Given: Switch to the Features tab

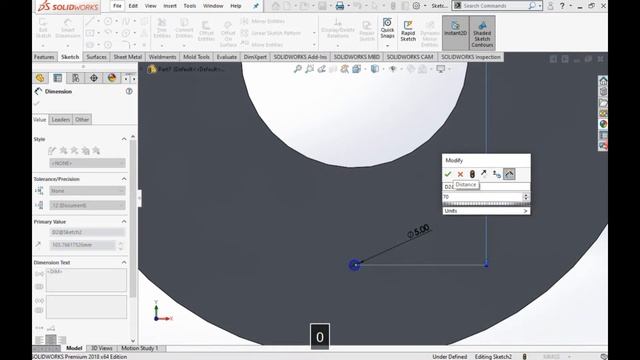Looking at the screenshot, I should pos(44,57).
